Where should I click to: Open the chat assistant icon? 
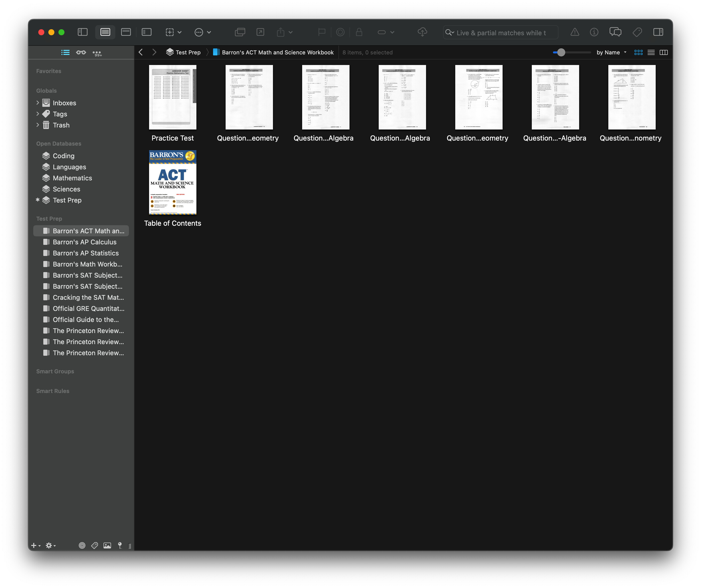click(x=615, y=32)
